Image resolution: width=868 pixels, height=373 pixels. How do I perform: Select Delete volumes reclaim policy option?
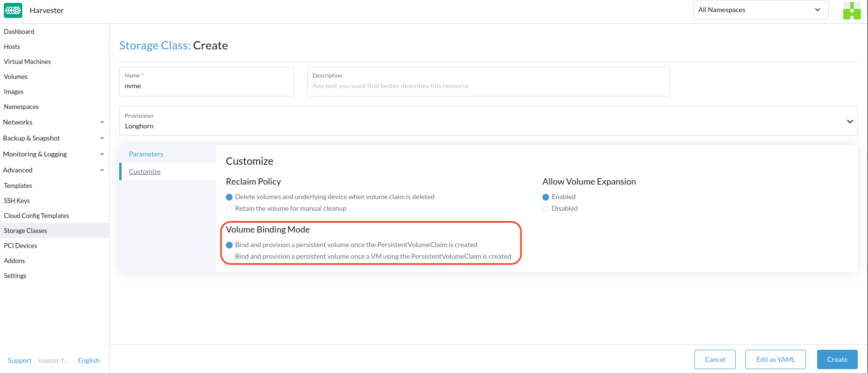[229, 197]
